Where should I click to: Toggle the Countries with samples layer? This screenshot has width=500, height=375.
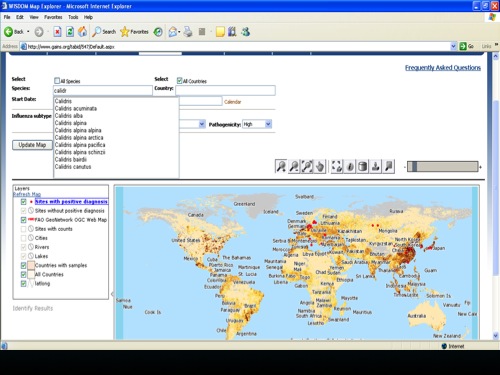pyautogui.click(x=23, y=265)
